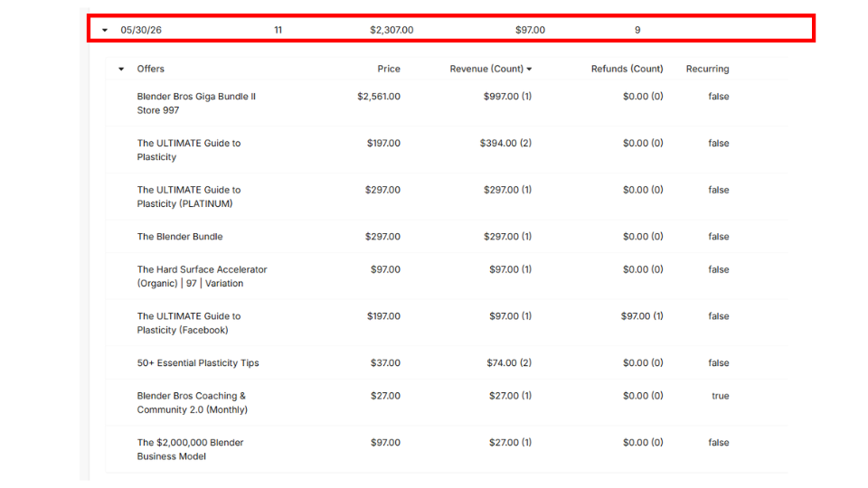The width and height of the screenshot is (868, 488).
Task: Click the $997.00 (1) revenue value
Action: [x=507, y=97]
